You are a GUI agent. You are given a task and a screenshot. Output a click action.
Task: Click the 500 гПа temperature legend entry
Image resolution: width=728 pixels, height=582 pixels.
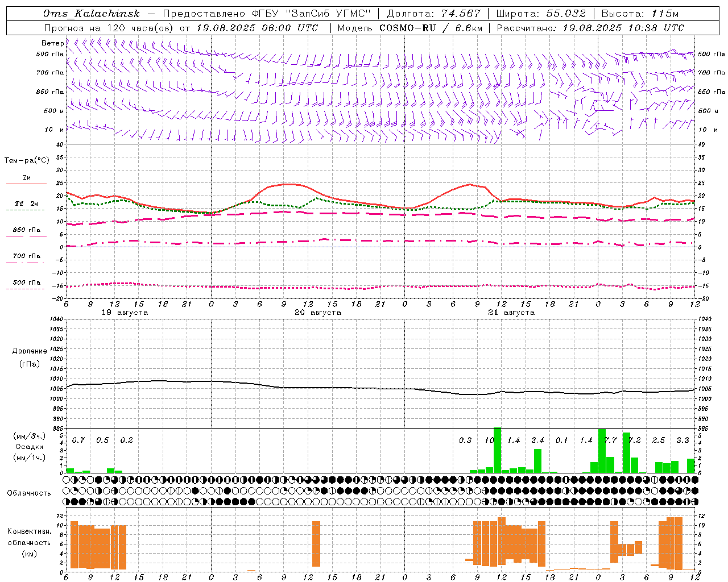click(x=26, y=282)
